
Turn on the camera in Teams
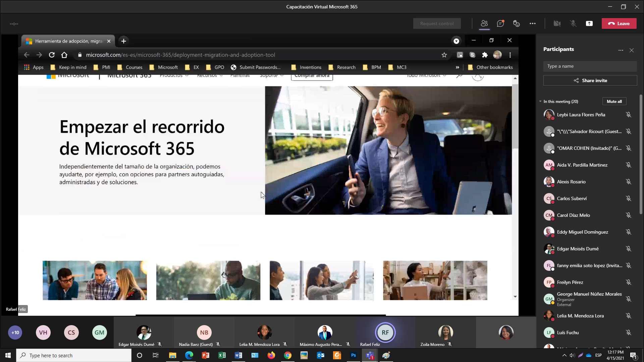click(557, 23)
